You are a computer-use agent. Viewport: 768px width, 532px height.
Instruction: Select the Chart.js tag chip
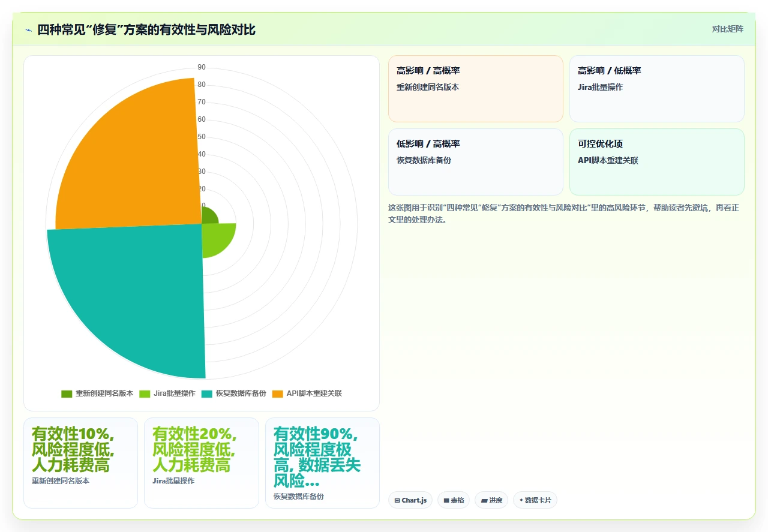[x=410, y=500]
